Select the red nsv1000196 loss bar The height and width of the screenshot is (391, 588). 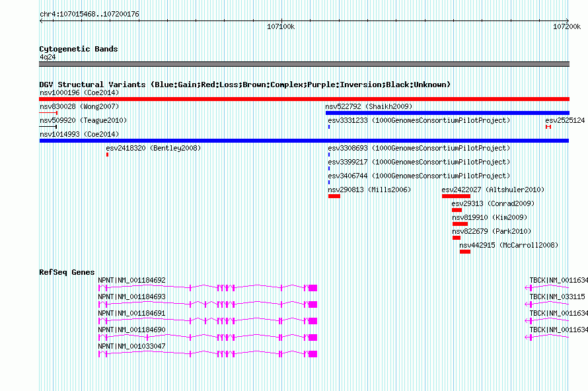click(304, 99)
